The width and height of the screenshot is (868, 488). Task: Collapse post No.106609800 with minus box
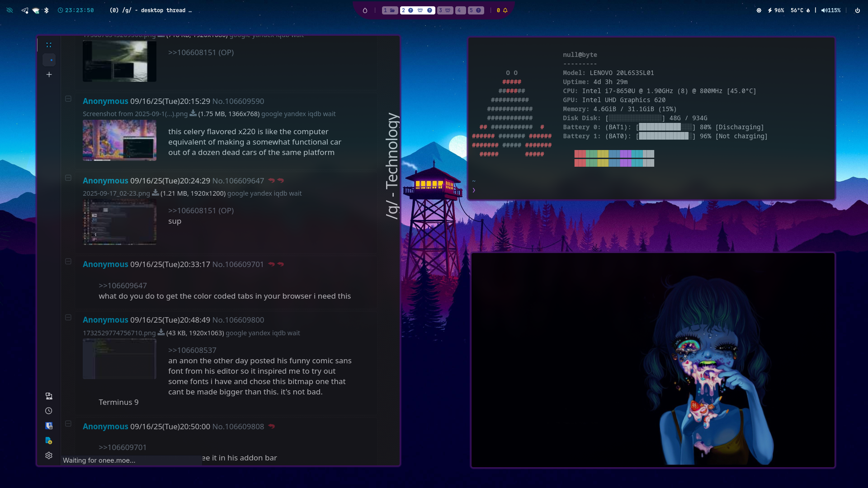click(68, 317)
